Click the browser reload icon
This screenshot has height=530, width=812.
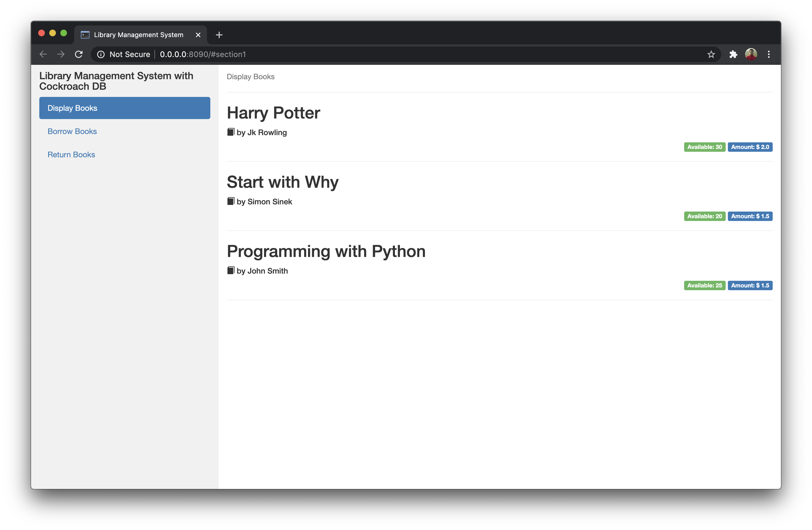(x=79, y=54)
